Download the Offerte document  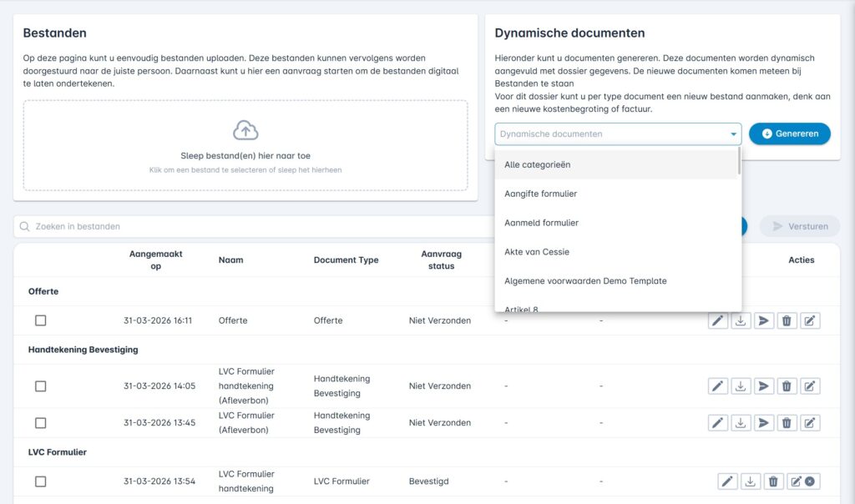pyautogui.click(x=741, y=320)
